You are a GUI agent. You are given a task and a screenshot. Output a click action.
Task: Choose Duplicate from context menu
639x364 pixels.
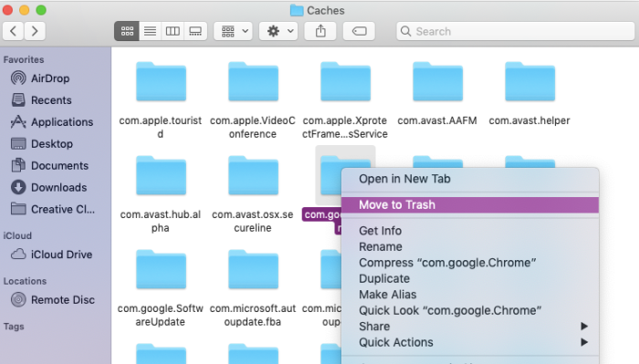coord(470,278)
